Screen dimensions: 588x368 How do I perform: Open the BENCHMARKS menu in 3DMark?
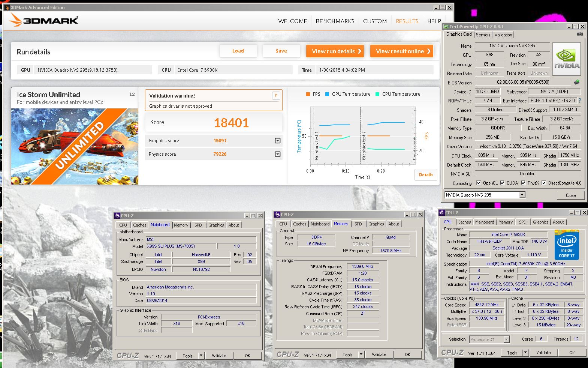coord(335,21)
